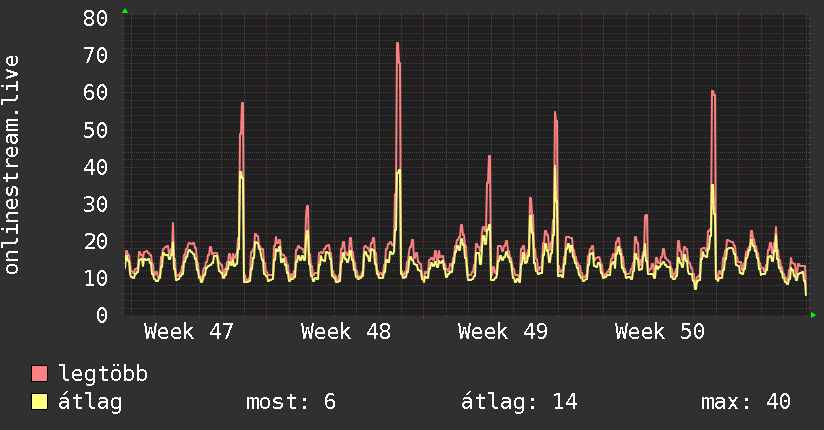Click the green arrow ending the x-axis

click(813, 315)
